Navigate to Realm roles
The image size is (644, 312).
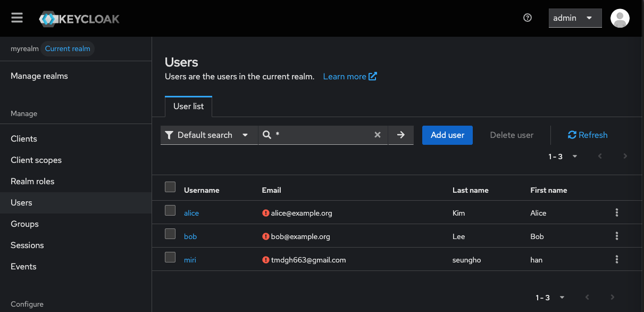76,182
